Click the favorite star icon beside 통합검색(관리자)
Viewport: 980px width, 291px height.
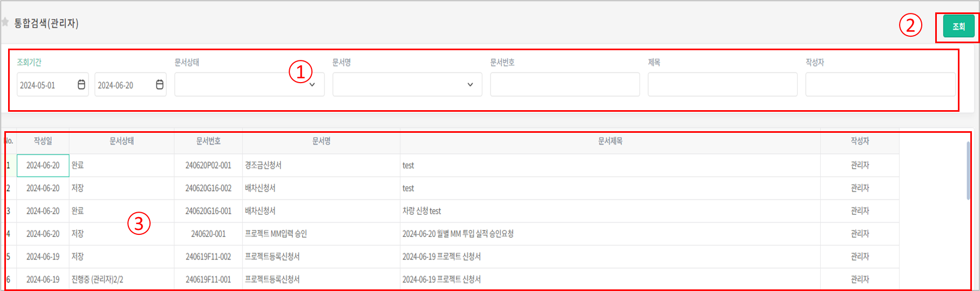[x=5, y=22]
